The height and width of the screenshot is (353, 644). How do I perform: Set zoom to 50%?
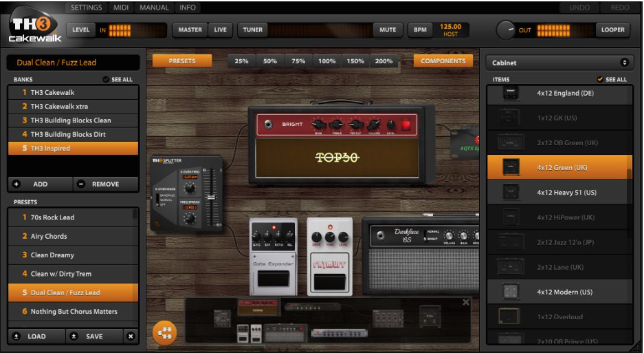(270, 61)
